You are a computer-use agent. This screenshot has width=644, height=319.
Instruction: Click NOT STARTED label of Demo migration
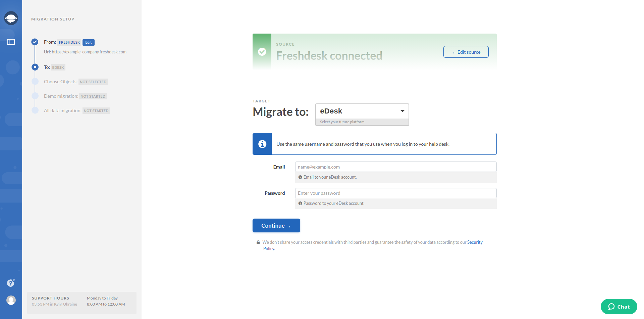click(93, 96)
